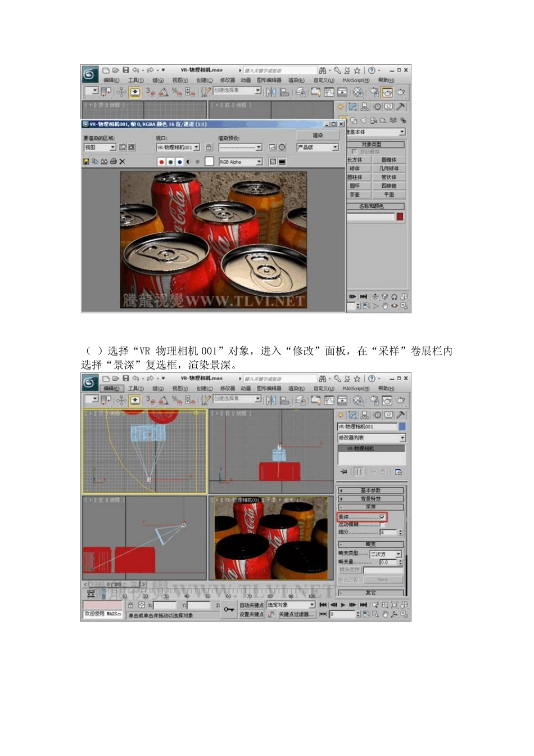The width and height of the screenshot is (534, 756).
Task: Toggle the red channel button
Action: (x=161, y=162)
